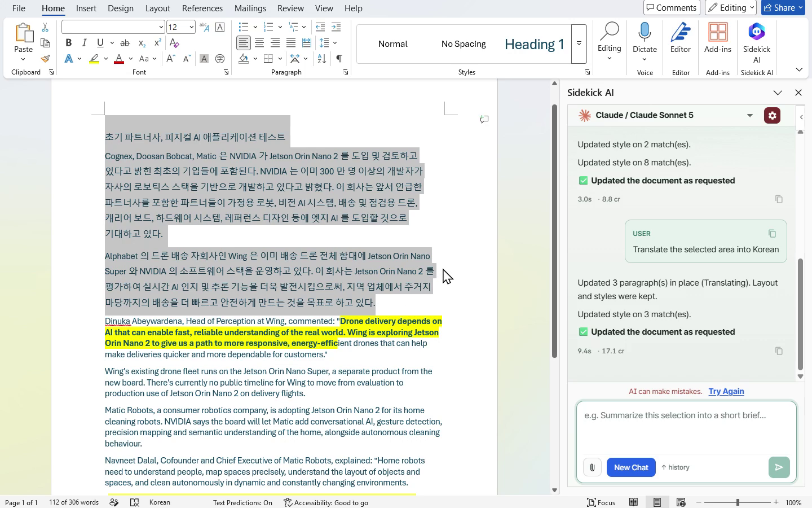Screen dimensions: 812x508
Task: Click the Sort icon
Action: [321, 59]
